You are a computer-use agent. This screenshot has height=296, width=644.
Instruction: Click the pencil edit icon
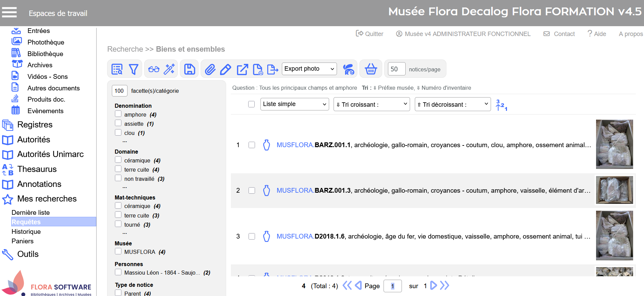pyautogui.click(x=225, y=69)
